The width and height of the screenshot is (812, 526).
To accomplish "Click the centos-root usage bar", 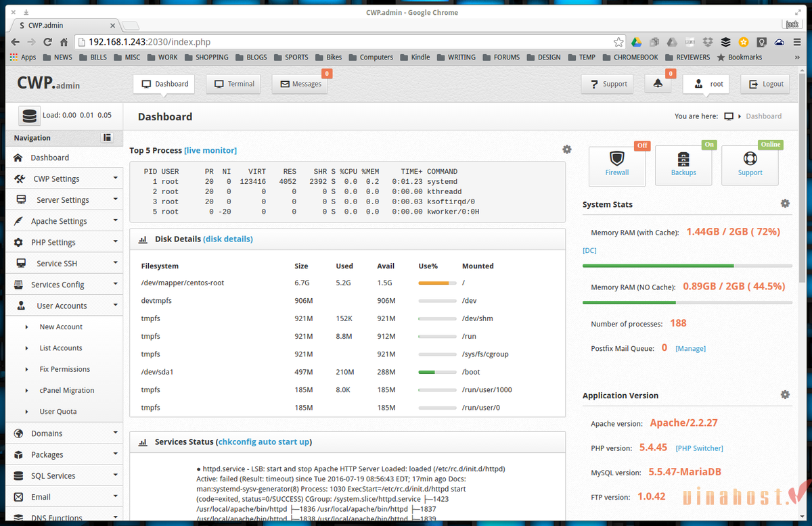I will (437, 283).
